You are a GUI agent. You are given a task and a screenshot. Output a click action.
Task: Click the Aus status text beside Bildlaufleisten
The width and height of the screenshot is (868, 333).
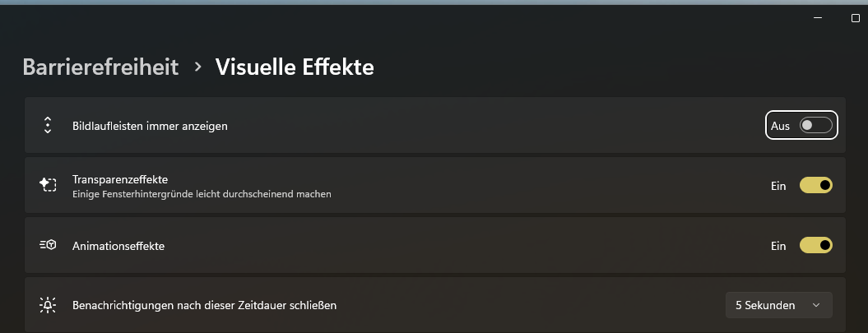coord(780,126)
